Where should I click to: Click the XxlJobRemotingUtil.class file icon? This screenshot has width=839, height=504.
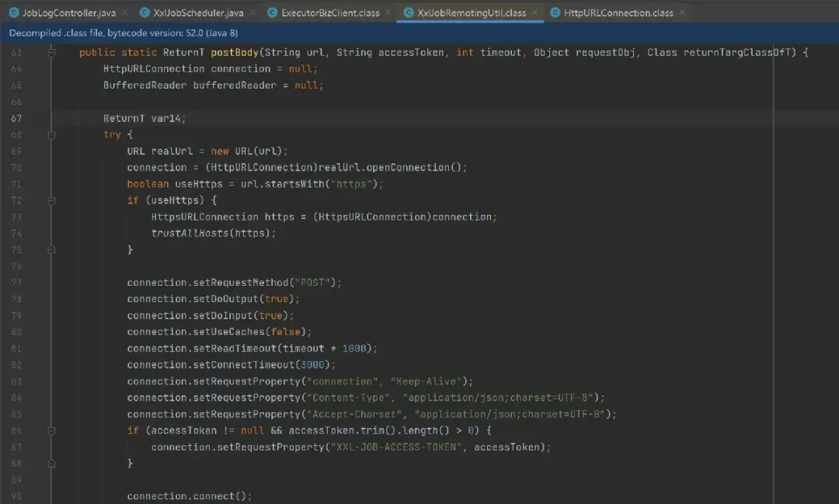409,13
